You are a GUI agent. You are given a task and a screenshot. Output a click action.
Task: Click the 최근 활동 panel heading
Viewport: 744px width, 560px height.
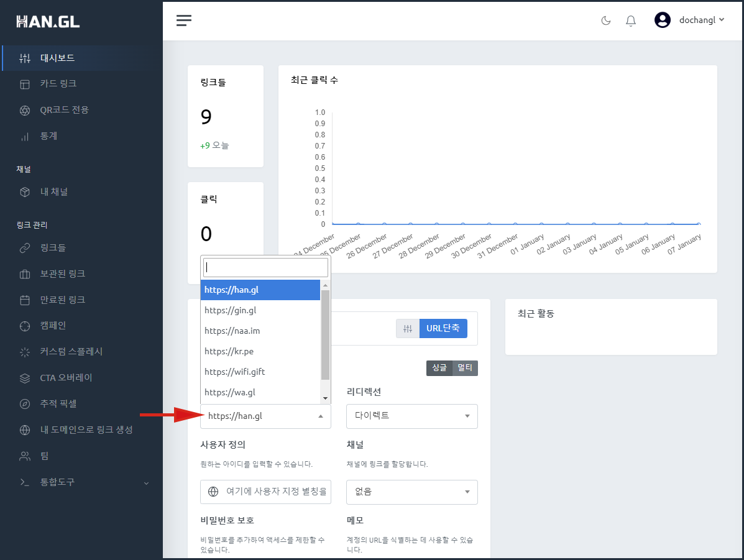click(536, 314)
